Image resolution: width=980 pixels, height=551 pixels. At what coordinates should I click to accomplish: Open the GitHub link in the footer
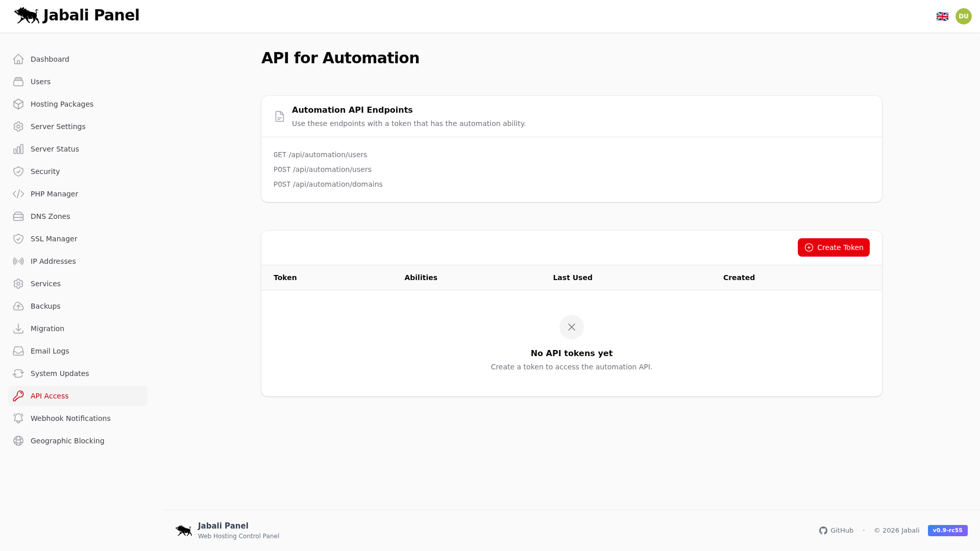pyautogui.click(x=836, y=531)
